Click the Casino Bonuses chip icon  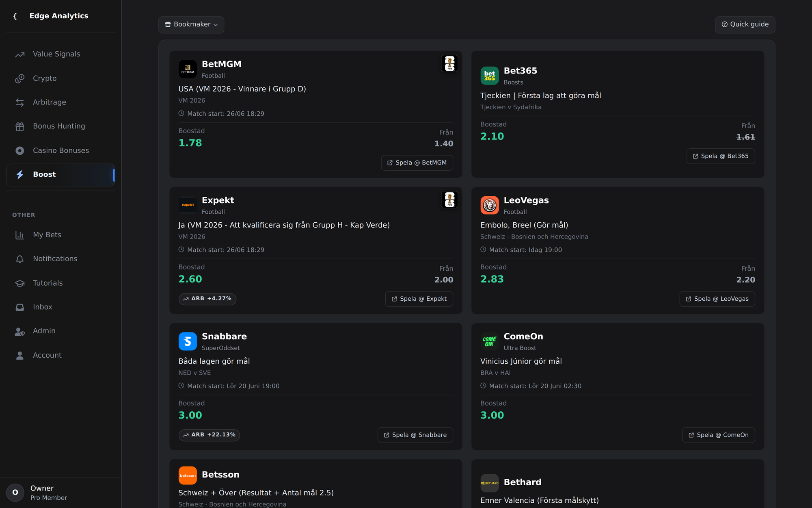[x=20, y=151]
